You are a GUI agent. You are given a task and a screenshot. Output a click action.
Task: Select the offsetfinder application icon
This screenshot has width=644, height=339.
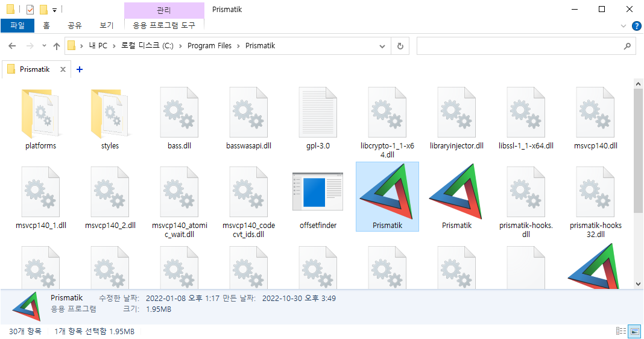pos(318,191)
